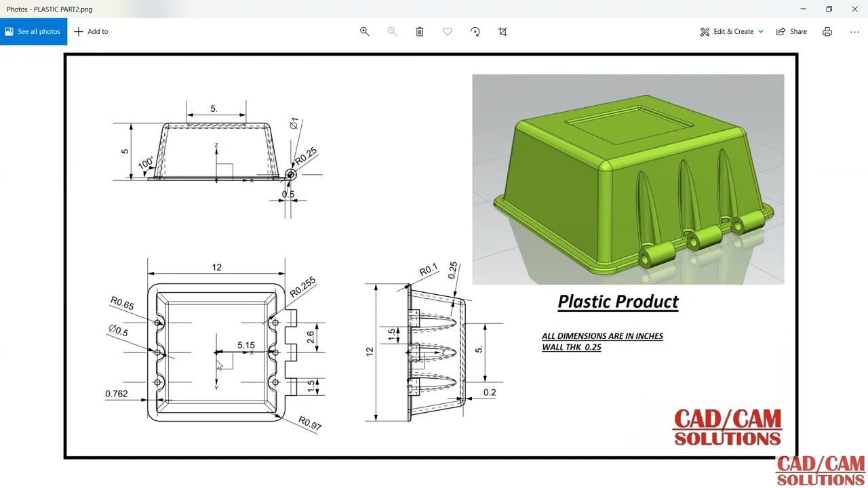868x488 pixels.
Task: Click the CAD/CAM SOLUTIONS logo inside drawing
Action: coord(728,428)
